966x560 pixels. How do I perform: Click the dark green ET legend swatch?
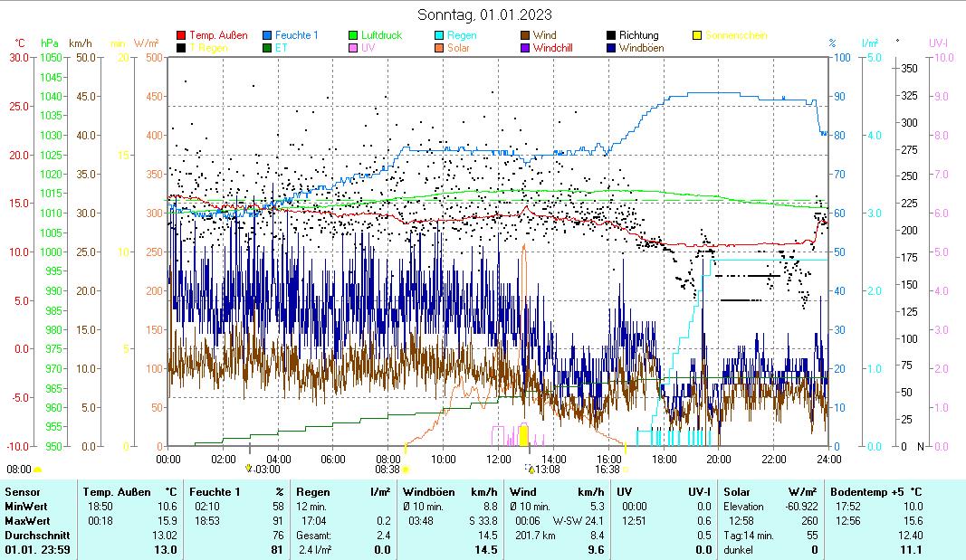[x=267, y=48]
